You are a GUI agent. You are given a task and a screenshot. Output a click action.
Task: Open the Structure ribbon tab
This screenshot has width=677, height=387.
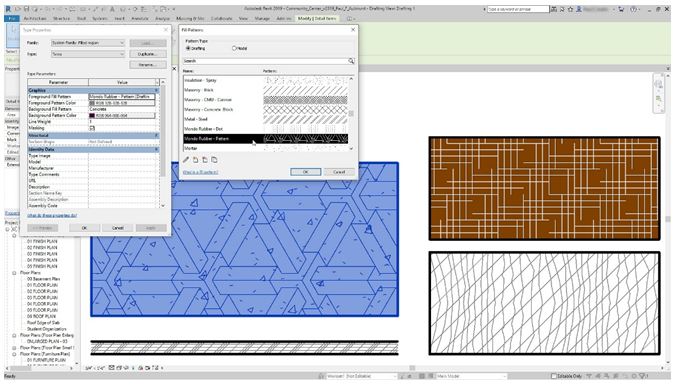(61, 19)
